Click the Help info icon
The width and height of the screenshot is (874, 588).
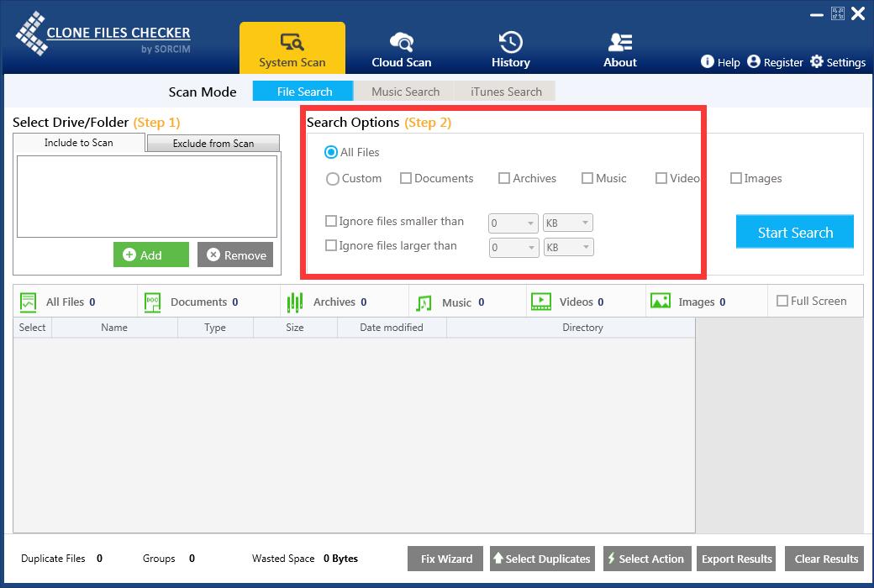point(707,61)
